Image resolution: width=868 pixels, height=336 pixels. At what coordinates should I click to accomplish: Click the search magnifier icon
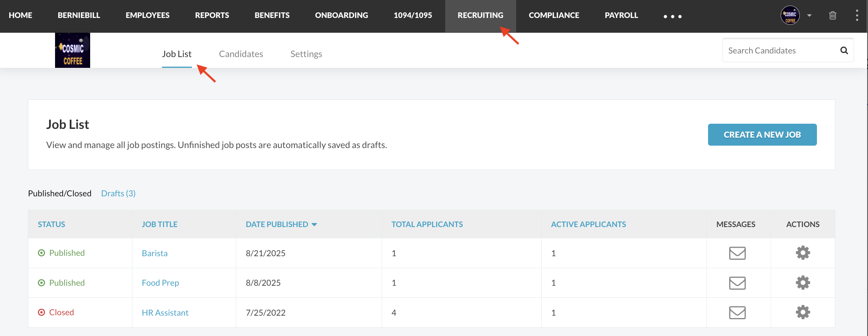coord(844,50)
